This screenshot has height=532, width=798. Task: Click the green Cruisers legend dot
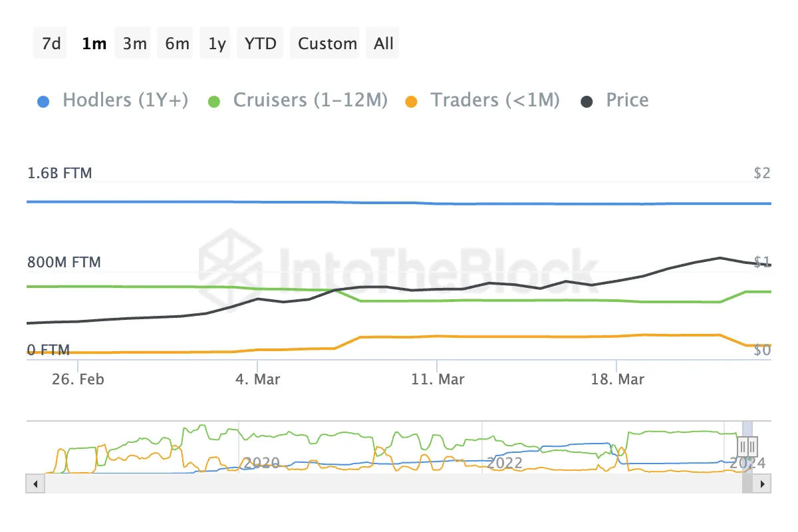coord(213,102)
